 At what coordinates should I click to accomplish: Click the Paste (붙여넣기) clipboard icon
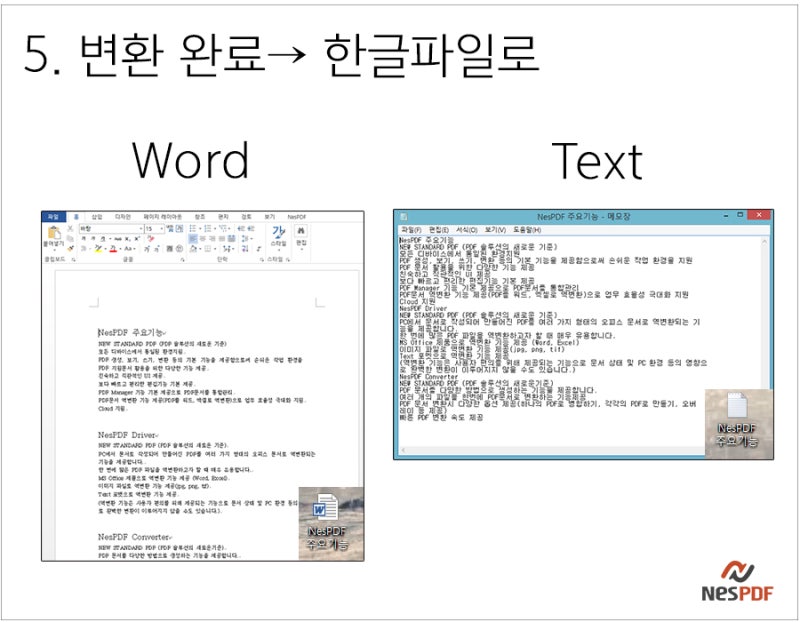54,233
